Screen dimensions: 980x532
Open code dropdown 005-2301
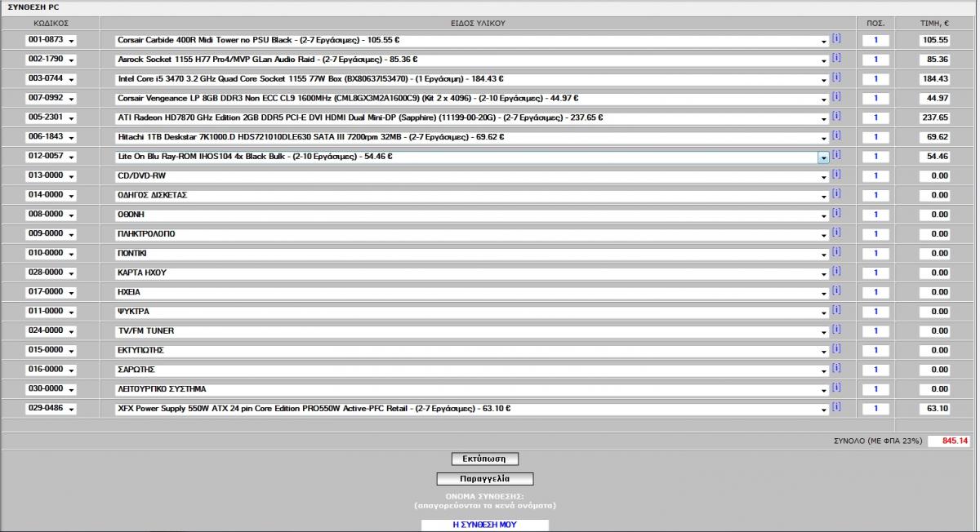51,117
